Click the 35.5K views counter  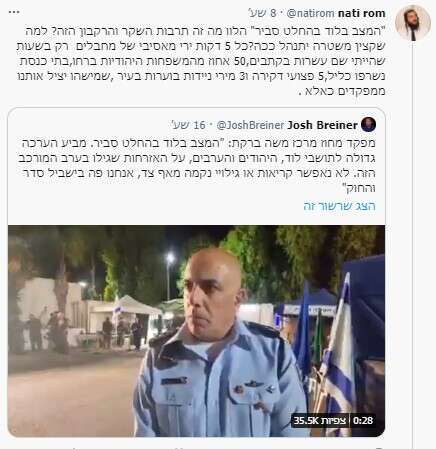coord(320,421)
